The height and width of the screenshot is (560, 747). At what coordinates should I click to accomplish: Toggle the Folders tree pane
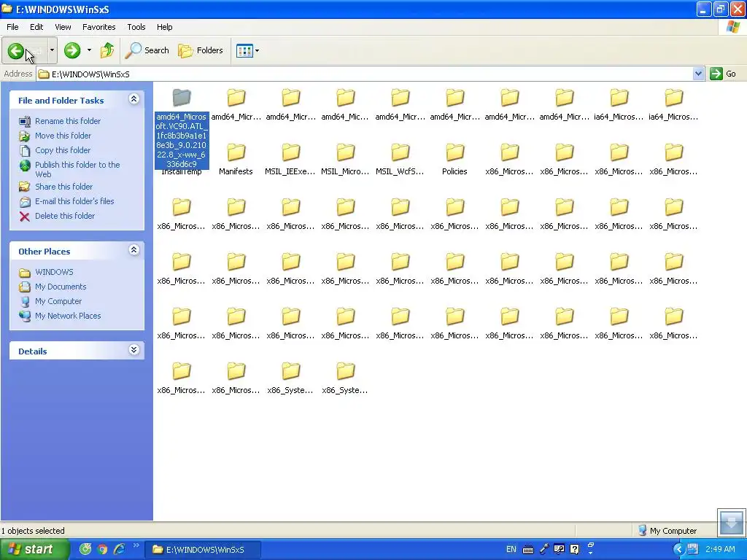200,50
